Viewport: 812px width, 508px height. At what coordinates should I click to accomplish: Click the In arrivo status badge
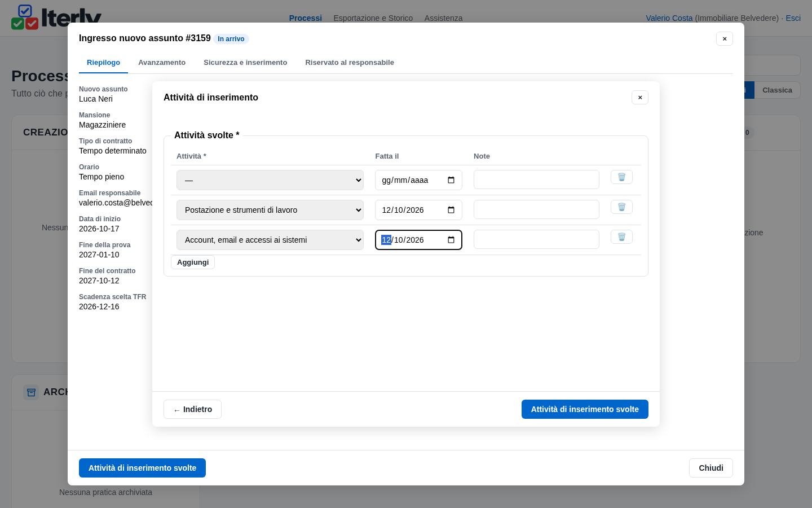(x=231, y=39)
